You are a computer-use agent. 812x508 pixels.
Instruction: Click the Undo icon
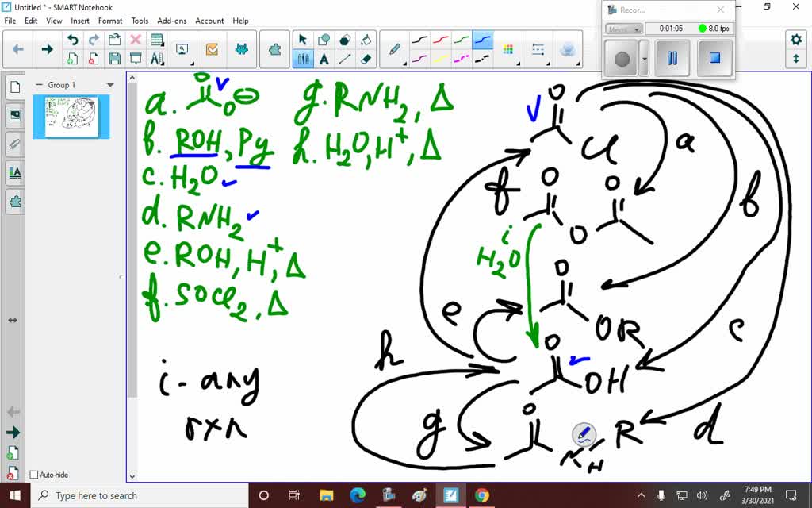tap(74, 39)
